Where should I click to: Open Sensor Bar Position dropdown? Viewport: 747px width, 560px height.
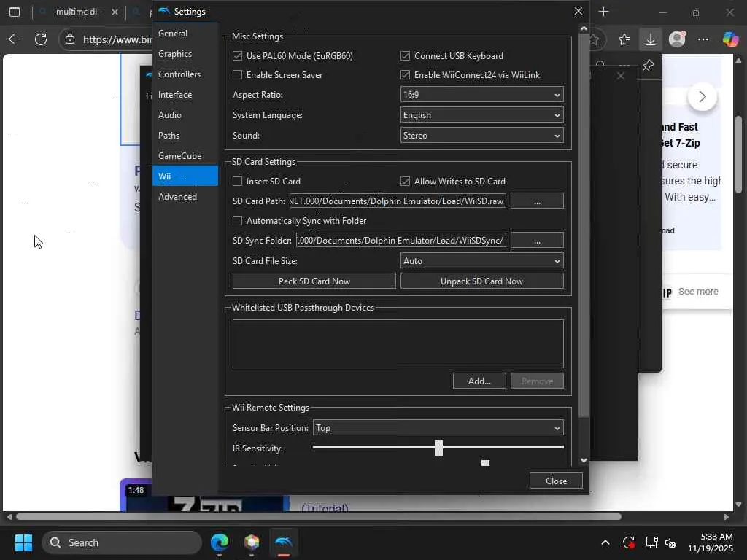(438, 427)
